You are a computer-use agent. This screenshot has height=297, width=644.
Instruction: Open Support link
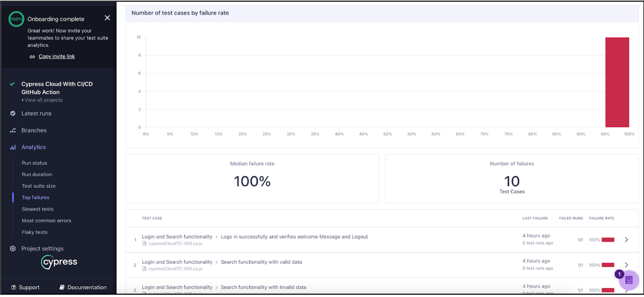pos(29,287)
